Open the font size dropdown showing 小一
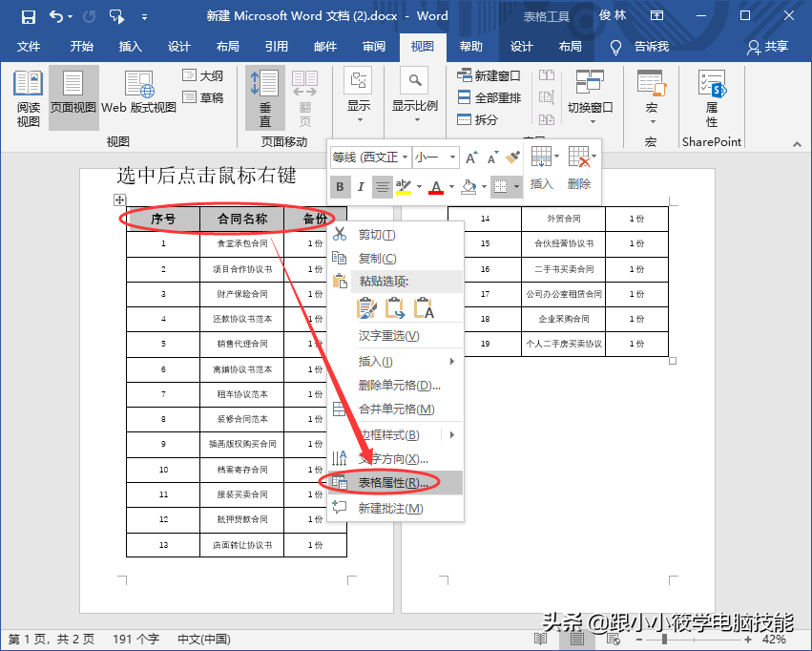The height and width of the screenshot is (651, 812). click(x=452, y=157)
